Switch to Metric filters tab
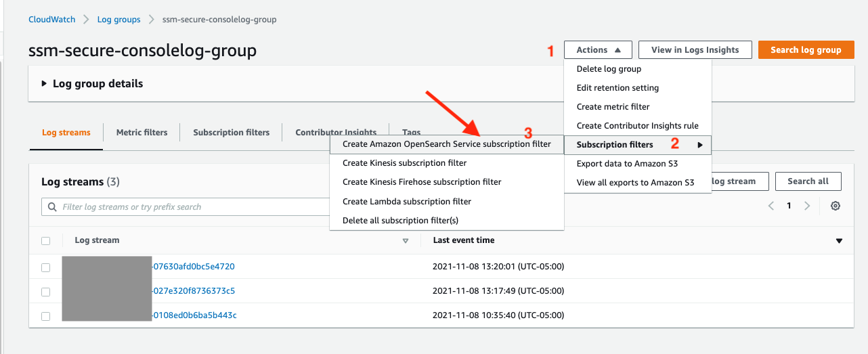The width and height of the screenshot is (868, 354). (x=142, y=133)
